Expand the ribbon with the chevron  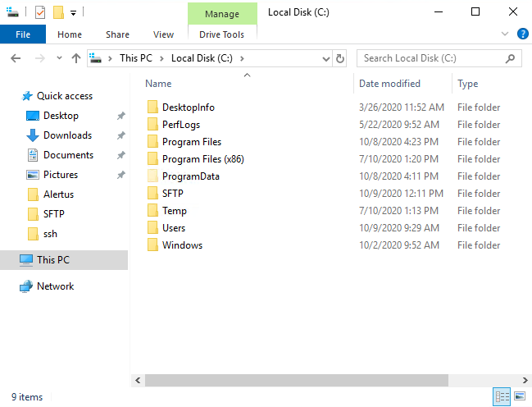pos(505,34)
